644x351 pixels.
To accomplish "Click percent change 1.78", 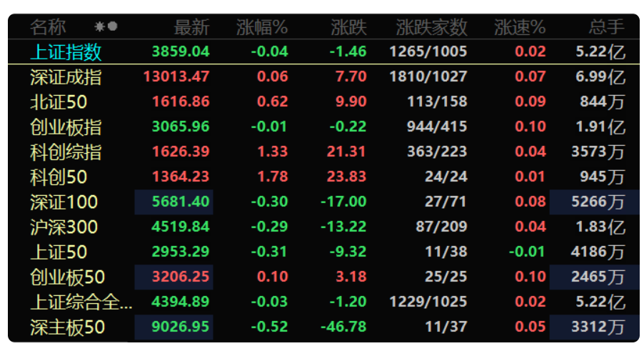I will point(273,177).
